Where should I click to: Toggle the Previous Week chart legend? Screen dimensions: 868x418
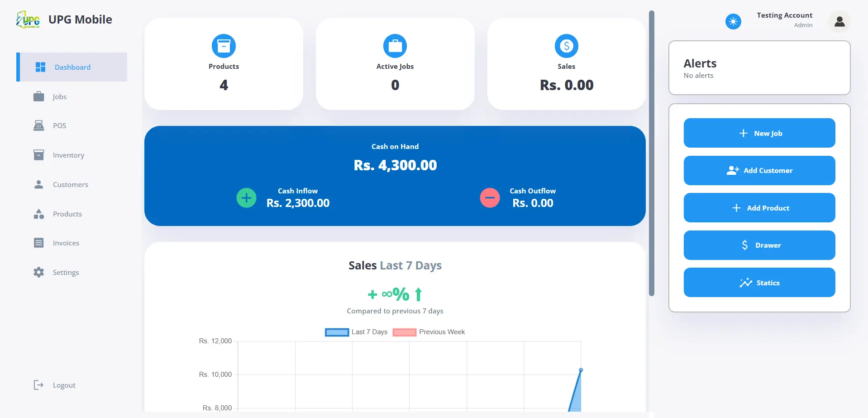click(429, 332)
